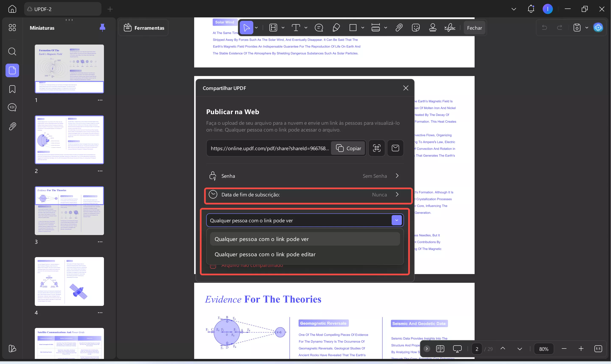Open the bookmarks panel in sidebar

pos(12,89)
